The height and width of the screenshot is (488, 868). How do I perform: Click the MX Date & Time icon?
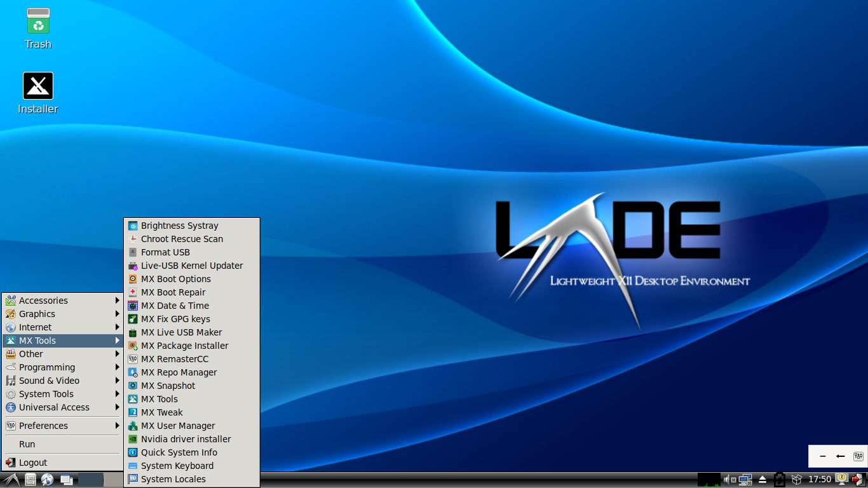(133, 306)
